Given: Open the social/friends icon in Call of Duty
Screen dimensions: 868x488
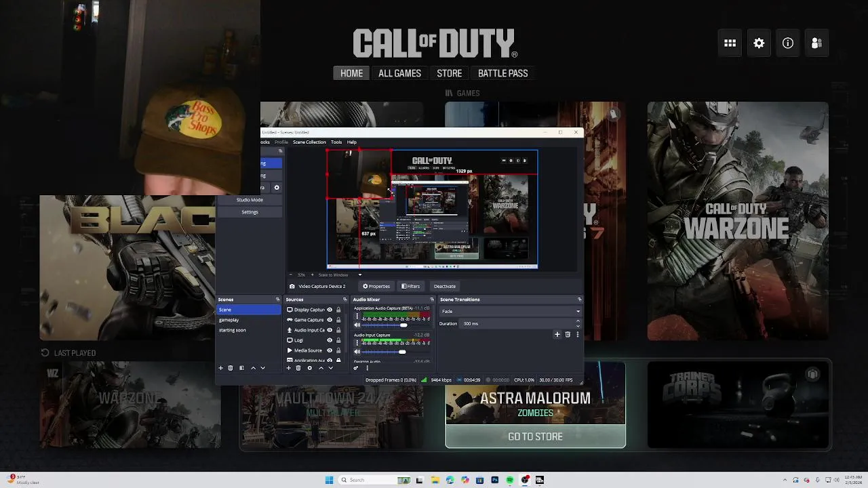Looking at the screenshot, I should click(x=816, y=43).
